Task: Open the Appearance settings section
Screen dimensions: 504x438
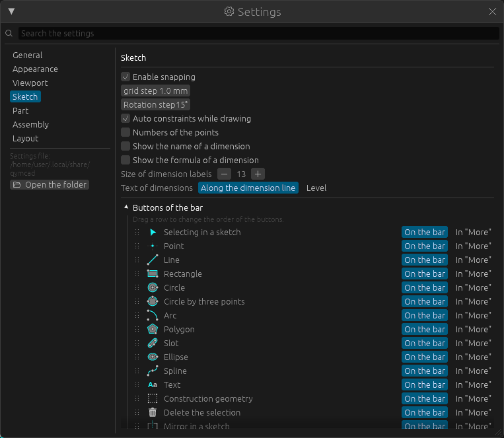Action: [x=35, y=69]
